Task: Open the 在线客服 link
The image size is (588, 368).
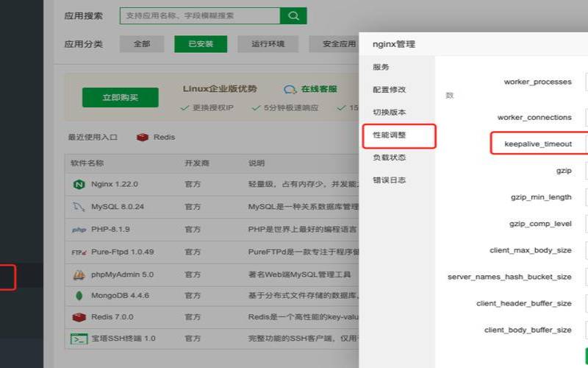Action: point(312,89)
